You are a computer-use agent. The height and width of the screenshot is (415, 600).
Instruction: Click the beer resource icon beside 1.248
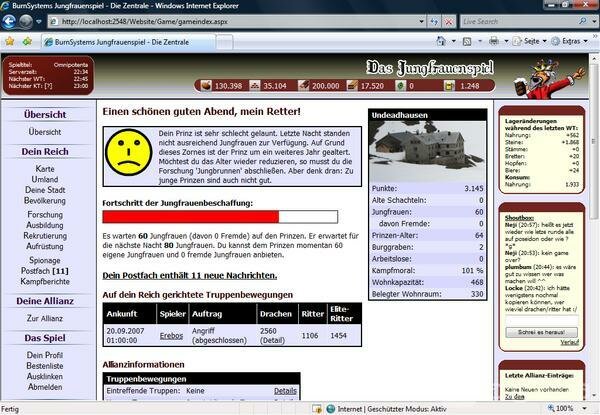click(449, 85)
